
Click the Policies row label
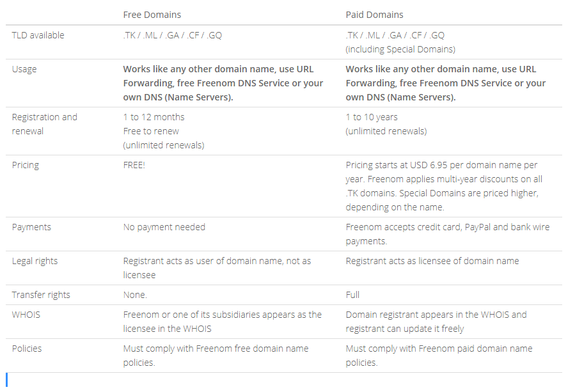27,349
